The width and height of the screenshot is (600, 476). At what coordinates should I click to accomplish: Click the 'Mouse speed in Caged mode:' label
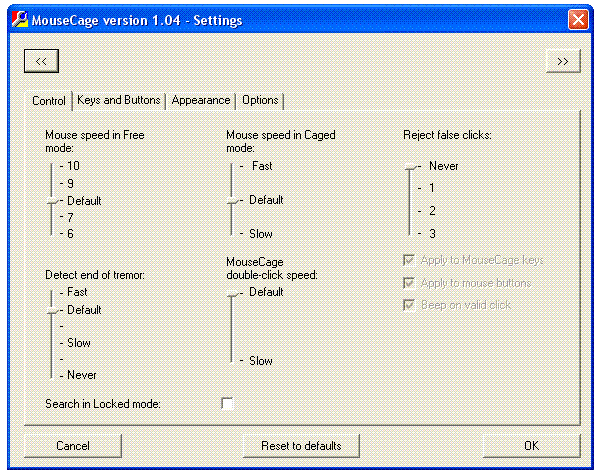pos(280,141)
